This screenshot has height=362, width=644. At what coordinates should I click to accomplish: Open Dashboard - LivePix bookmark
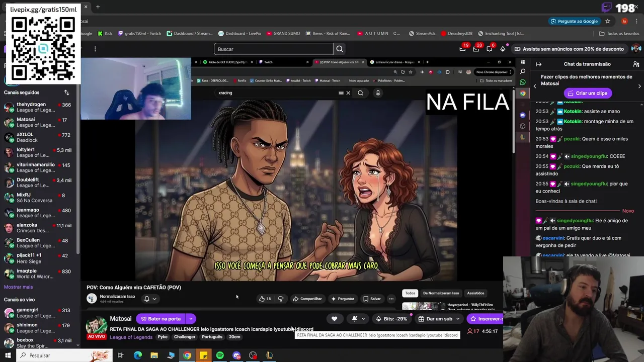click(x=239, y=34)
